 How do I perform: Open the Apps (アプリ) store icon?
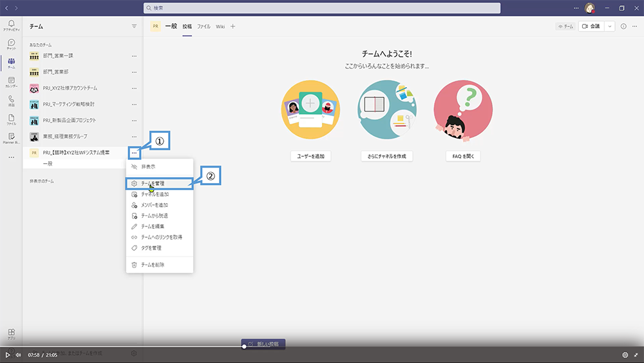tap(11, 333)
